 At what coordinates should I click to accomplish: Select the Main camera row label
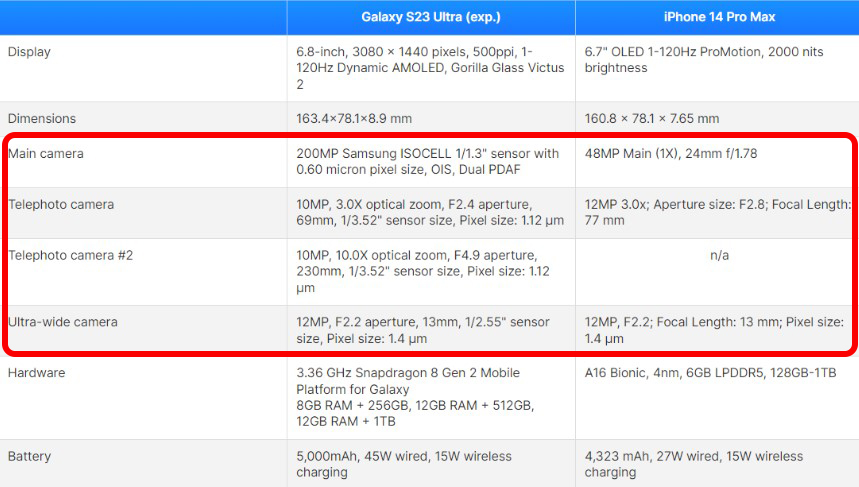46,153
